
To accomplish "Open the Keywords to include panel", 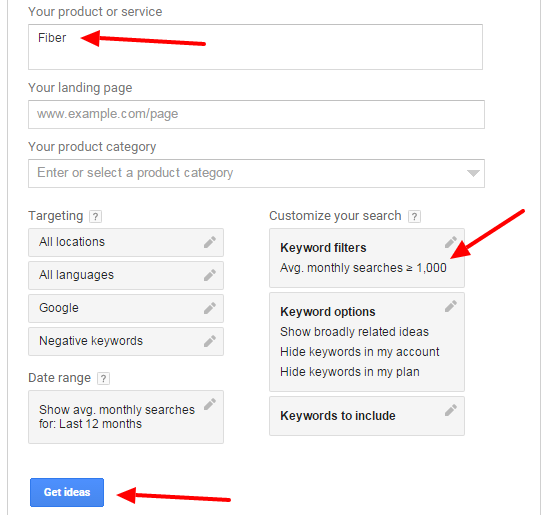I will [367, 416].
